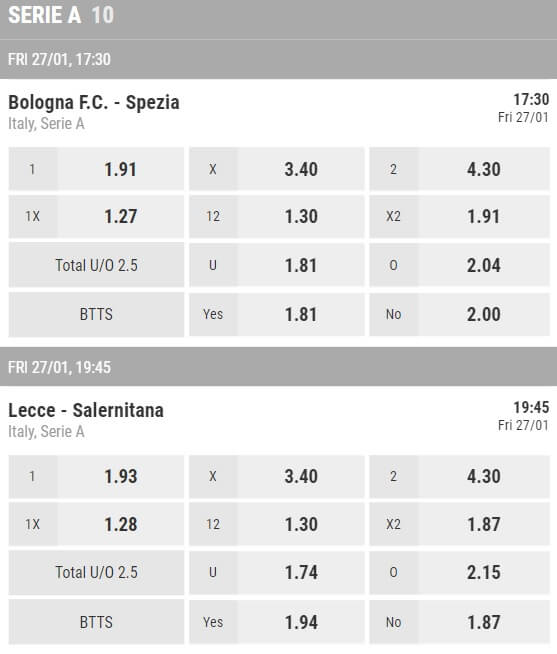
Task: Select 12 double chance for Bologna - Spezia
Action: point(277,216)
